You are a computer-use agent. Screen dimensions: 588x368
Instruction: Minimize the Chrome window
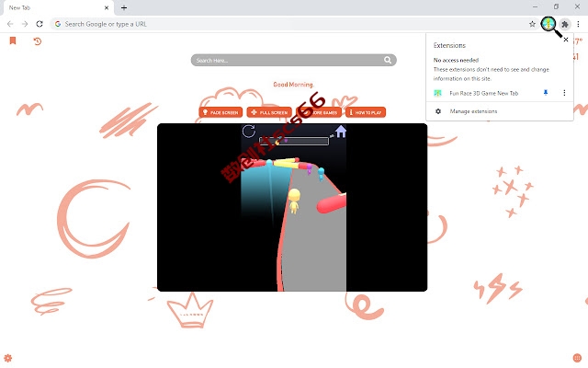pyautogui.click(x=535, y=6)
